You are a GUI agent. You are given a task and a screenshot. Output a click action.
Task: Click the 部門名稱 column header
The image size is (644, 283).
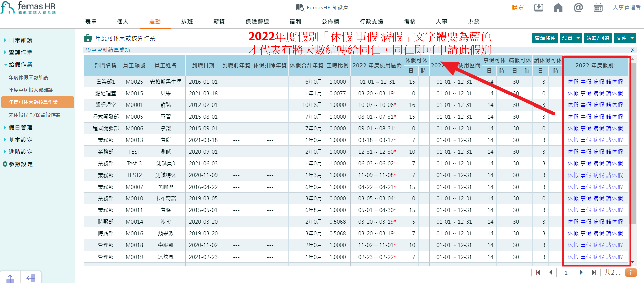tap(105, 65)
